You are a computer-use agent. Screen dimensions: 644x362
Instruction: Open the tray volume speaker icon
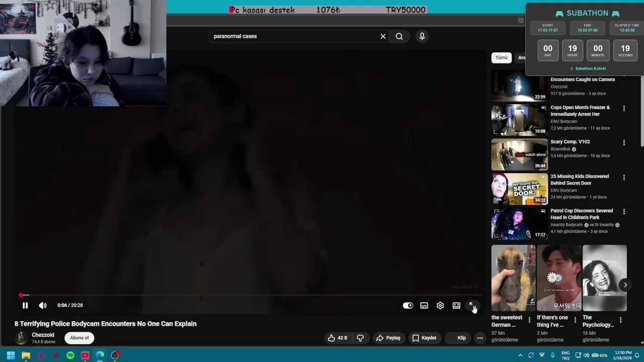click(586, 355)
